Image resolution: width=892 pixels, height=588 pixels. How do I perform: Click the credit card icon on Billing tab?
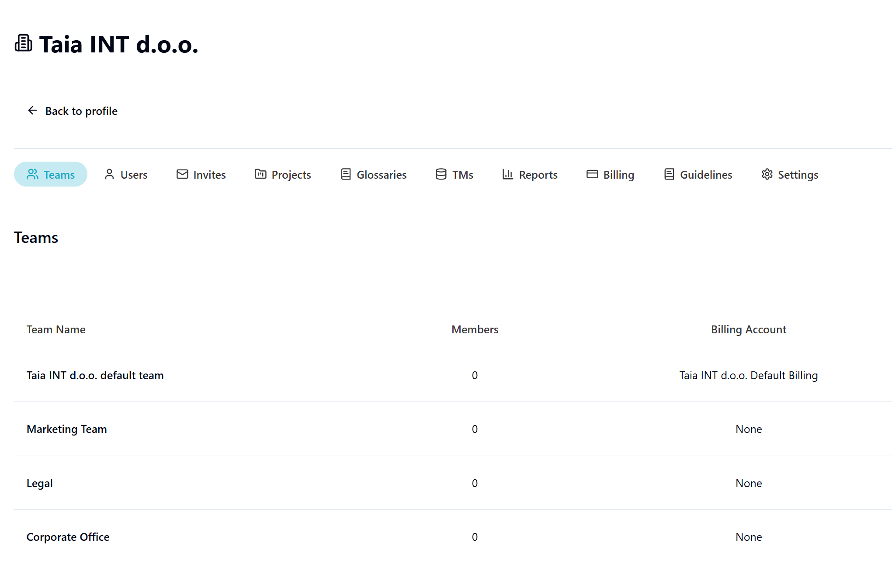tap(592, 174)
